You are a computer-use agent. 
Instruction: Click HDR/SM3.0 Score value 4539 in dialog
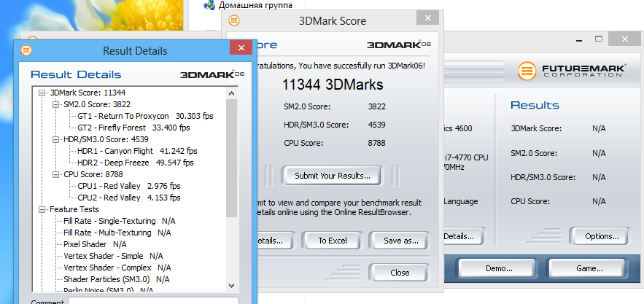click(377, 125)
